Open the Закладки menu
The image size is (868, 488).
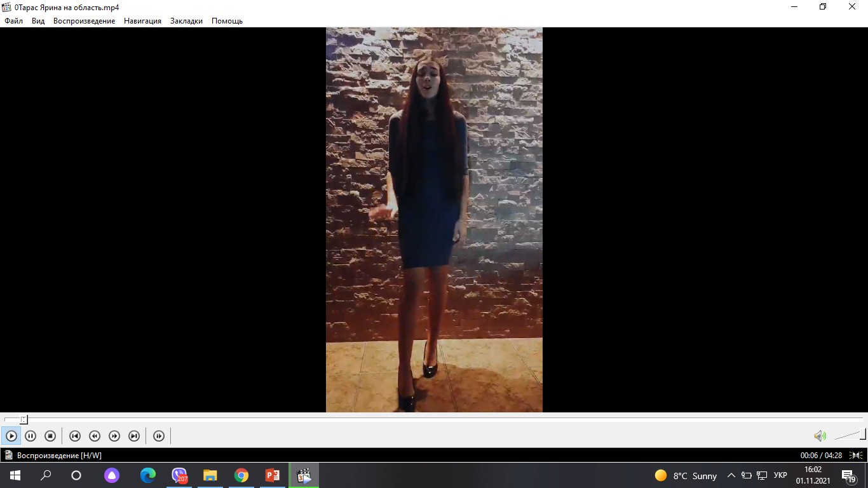(x=186, y=21)
